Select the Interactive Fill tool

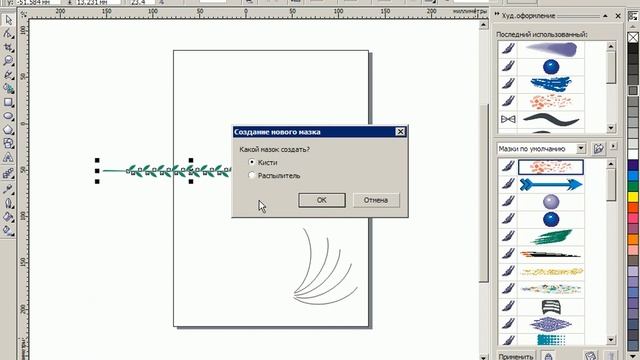point(8,231)
